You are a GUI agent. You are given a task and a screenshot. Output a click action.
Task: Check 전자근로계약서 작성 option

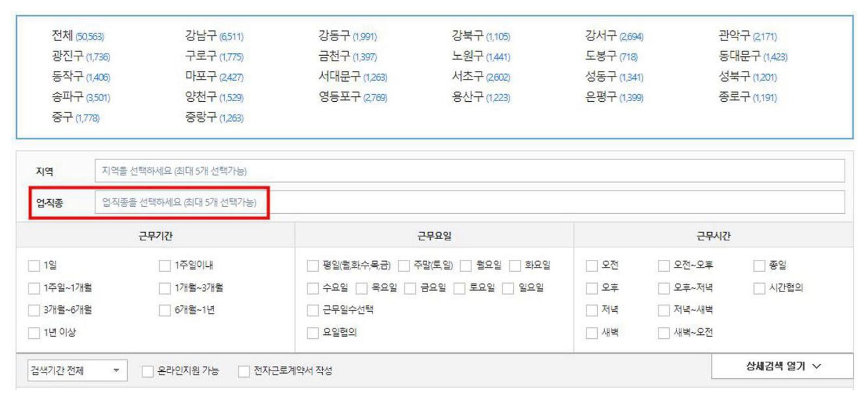(244, 371)
